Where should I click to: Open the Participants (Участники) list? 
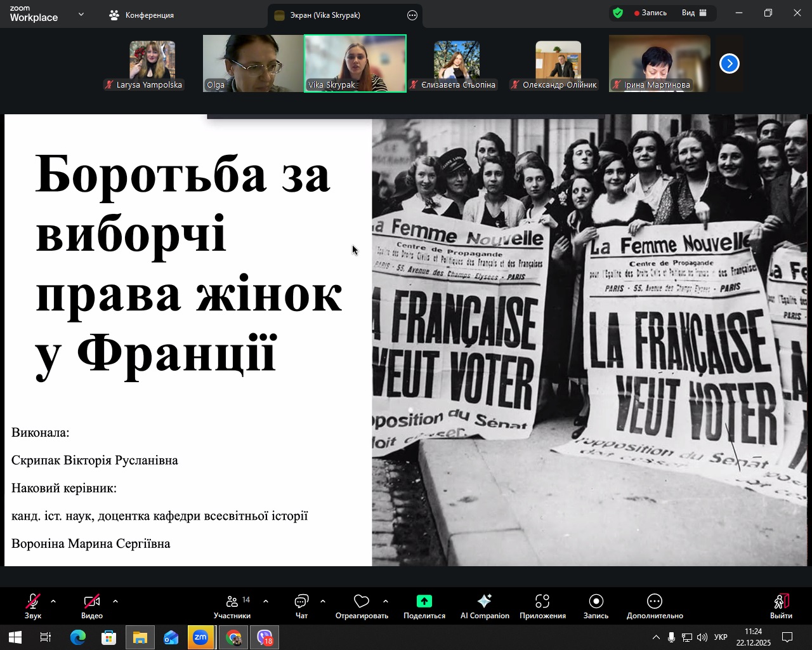(x=232, y=606)
